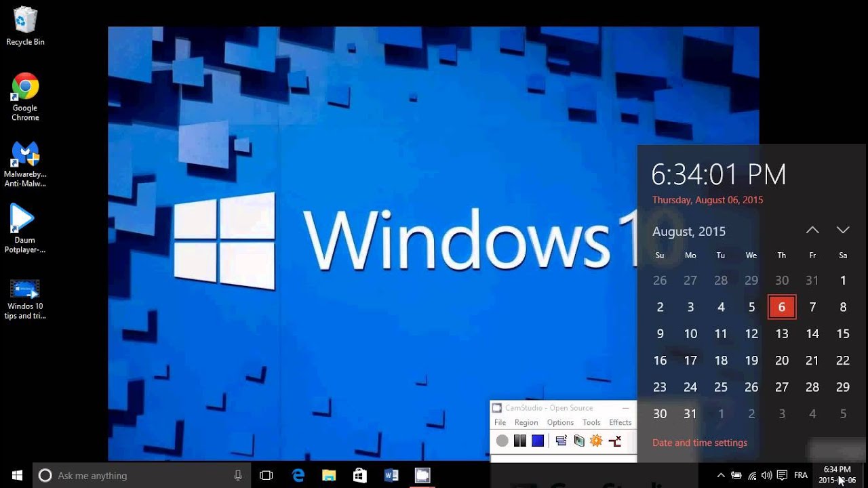Screen dimensions: 868x488
Task: Open the Store from the taskbar
Action: point(360,475)
